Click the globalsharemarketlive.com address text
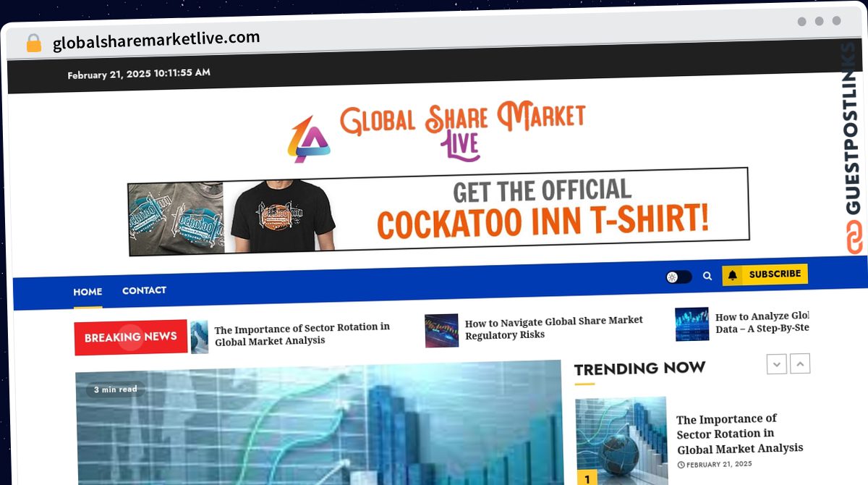This screenshot has width=868, height=485. tap(156, 41)
